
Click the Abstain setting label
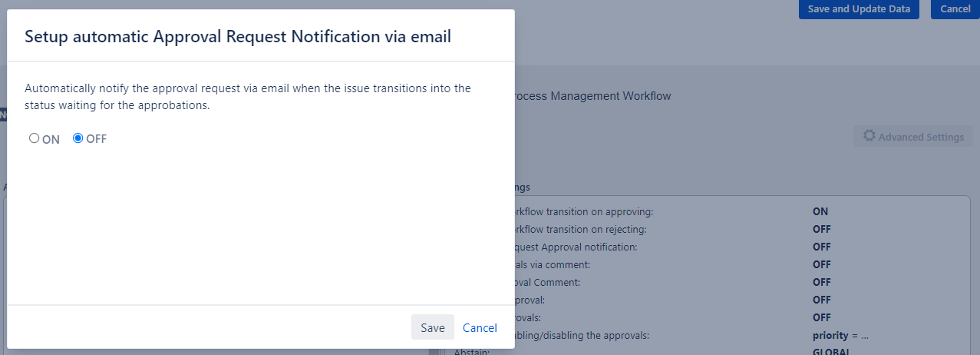tap(472, 351)
